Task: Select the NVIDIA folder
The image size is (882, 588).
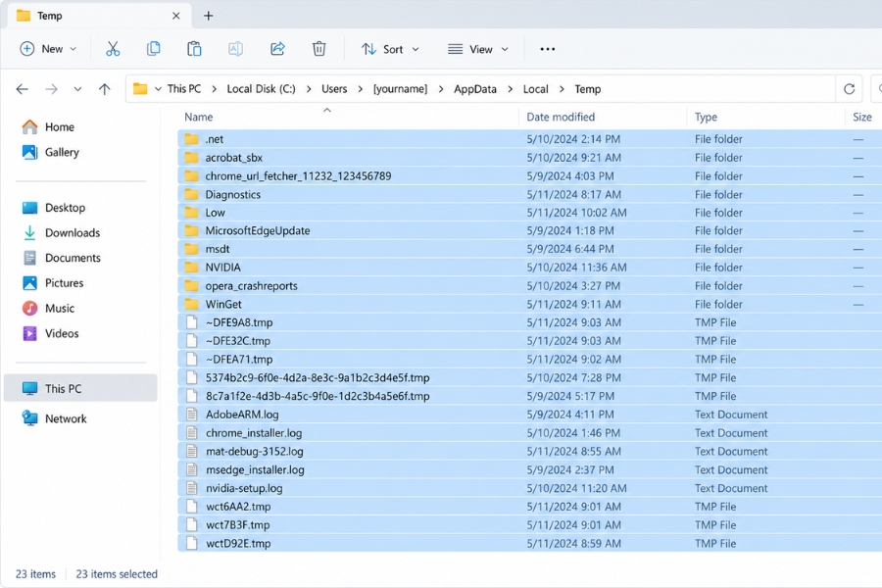Action: click(529, 268)
